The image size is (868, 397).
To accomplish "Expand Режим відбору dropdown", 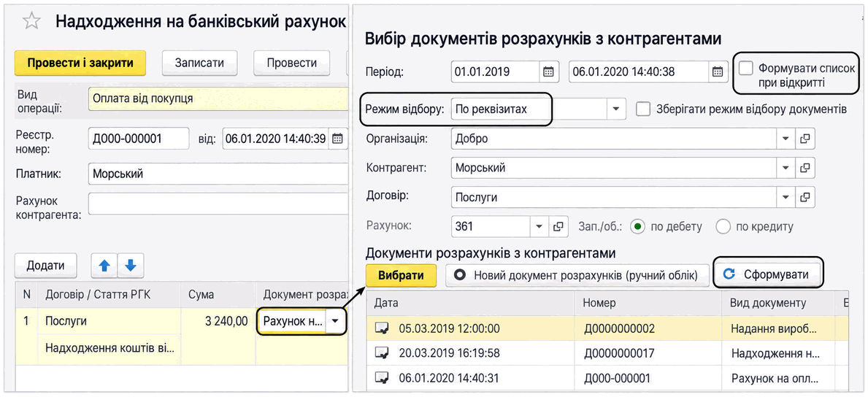I will click(x=616, y=109).
